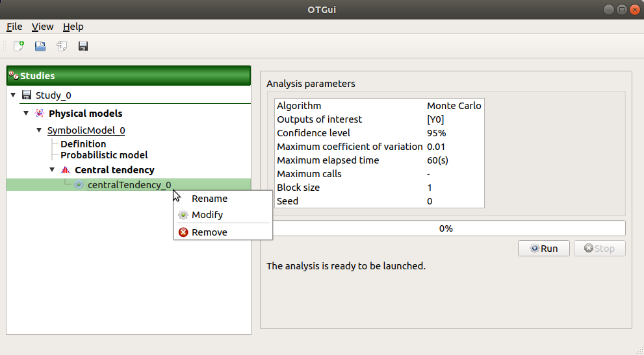Collapse the Physical models branch
This screenshot has width=644, height=355.
pyautogui.click(x=26, y=114)
